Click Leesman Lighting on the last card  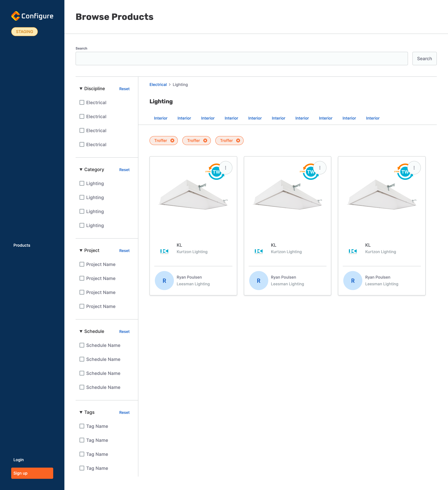pos(382,284)
